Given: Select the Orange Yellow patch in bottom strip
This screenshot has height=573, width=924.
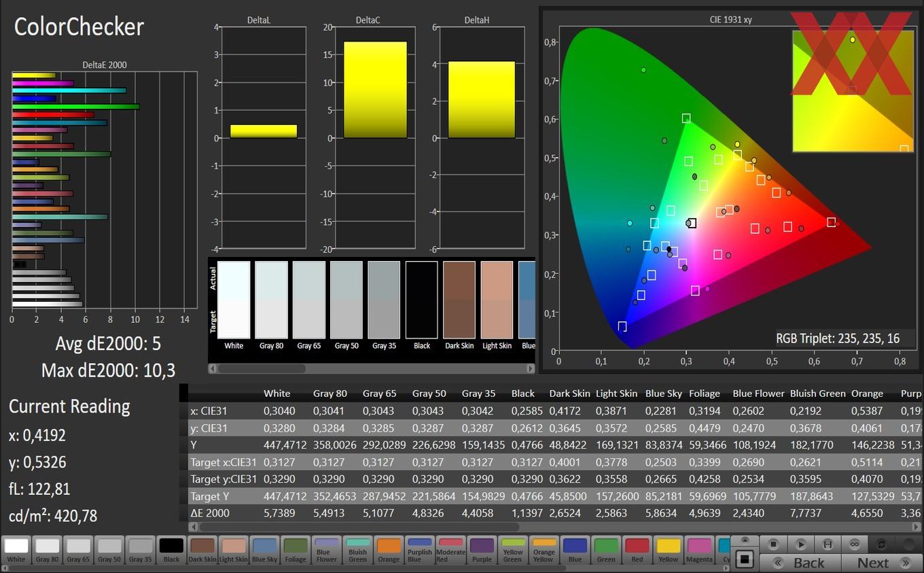Looking at the screenshot, I should (x=544, y=550).
